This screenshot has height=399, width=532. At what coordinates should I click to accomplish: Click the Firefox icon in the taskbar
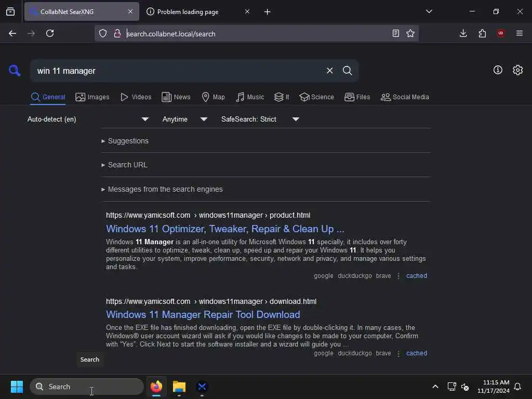(x=156, y=387)
